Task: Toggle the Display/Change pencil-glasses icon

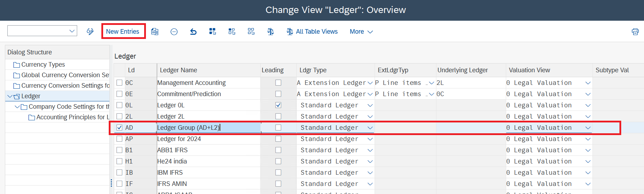Action: pos(90,32)
